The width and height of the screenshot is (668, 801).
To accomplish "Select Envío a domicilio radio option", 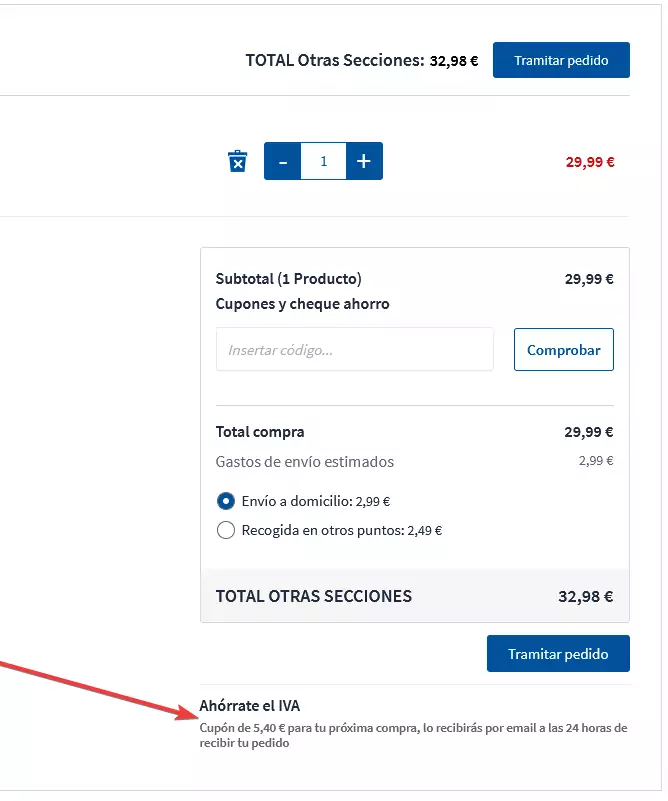I will [x=226, y=501].
